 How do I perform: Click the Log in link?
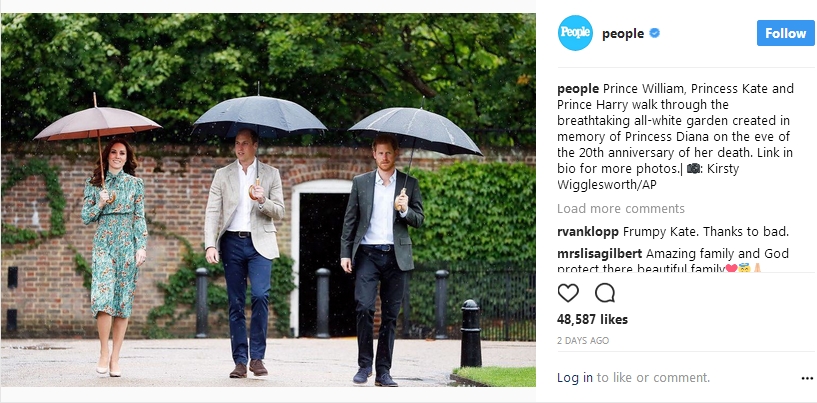(575, 377)
